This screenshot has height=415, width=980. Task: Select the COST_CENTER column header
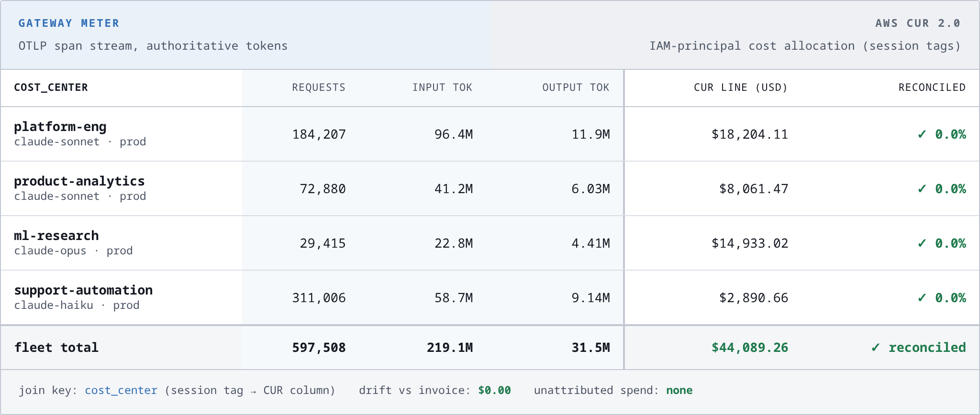tap(51, 87)
